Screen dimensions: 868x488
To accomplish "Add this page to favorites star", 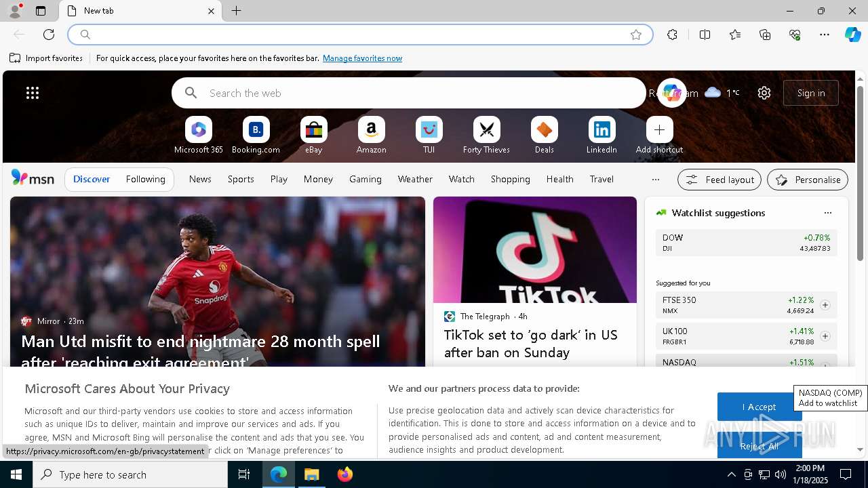I will pyautogui.click(x=636, y=35).
